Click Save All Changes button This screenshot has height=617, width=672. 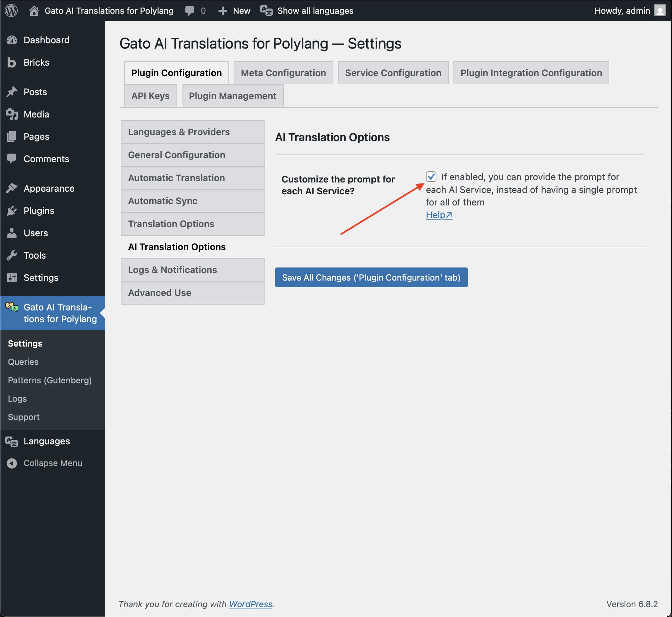coord(371,277)
